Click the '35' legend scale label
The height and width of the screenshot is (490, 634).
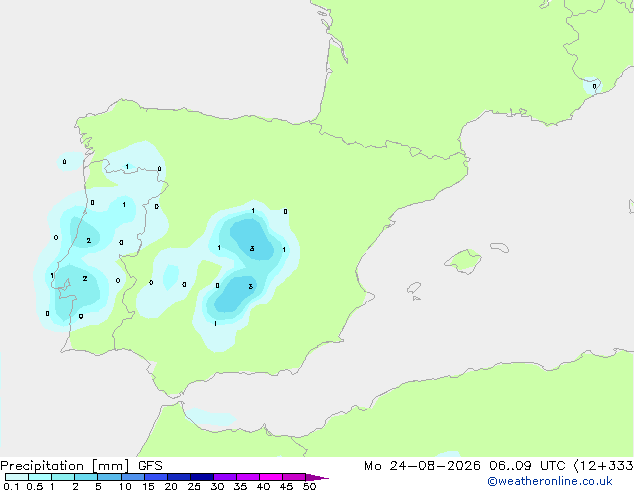240,486
